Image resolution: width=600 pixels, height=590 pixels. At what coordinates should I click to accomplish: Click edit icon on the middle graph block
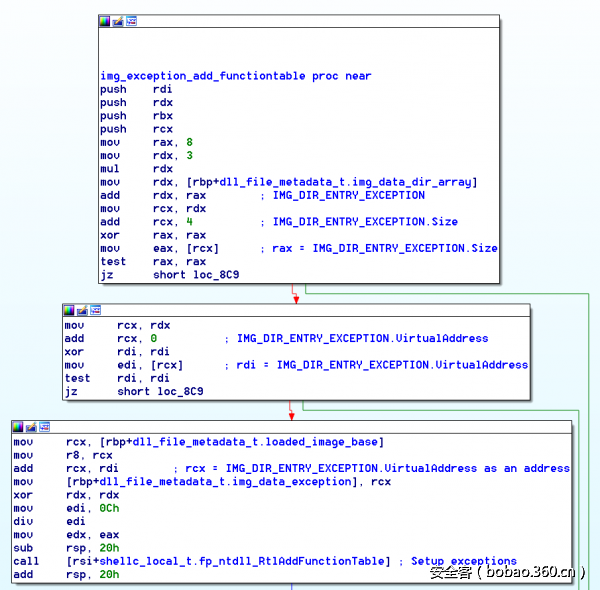pos(82,311)
